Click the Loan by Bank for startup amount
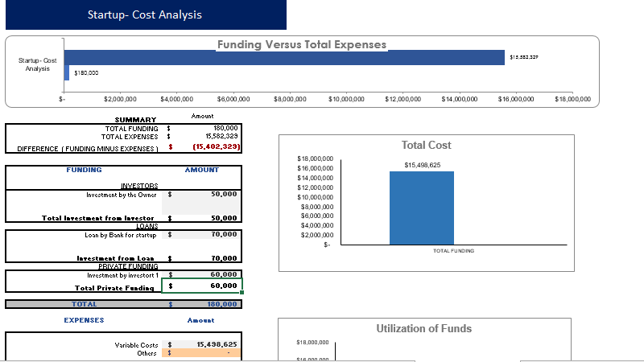Viewport: 644px width, 362px height. click(x=206, y=234)
